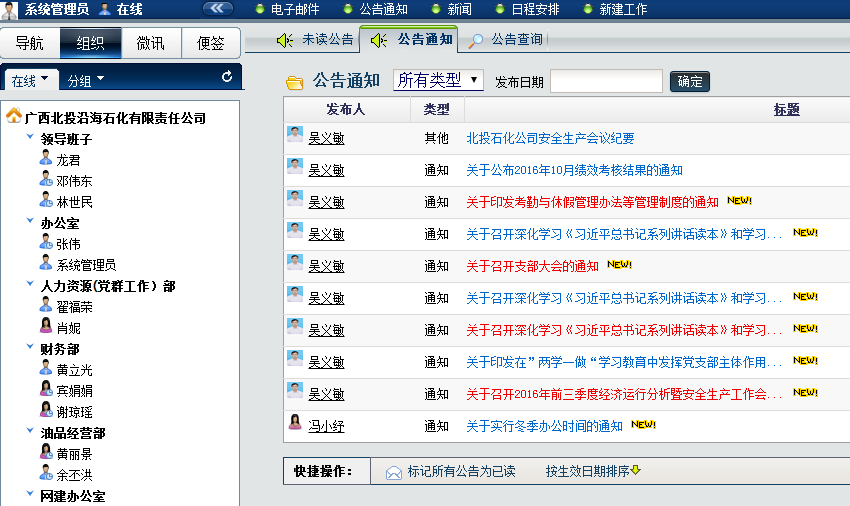
Task: Click 标记所有公告为已读
Action: [x=461, y=471]
